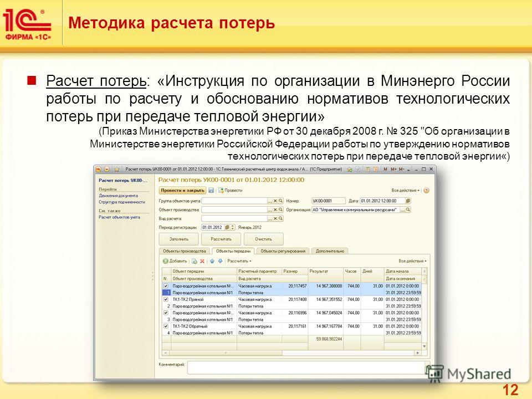Switch to the Объекты регулирования tab
532x399 pixels.
283,251
